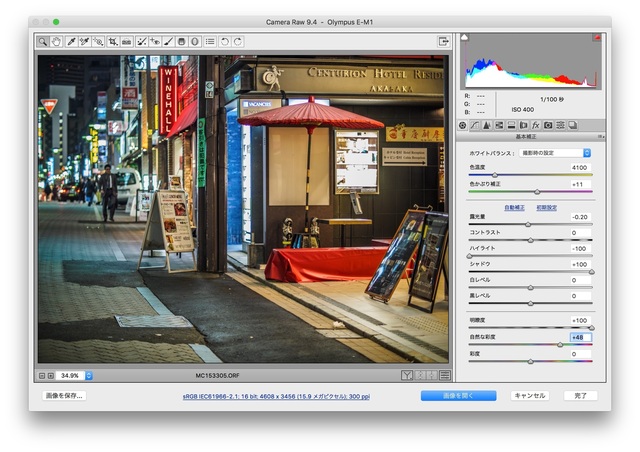This screenshot has height=452, width=640.
Task: Switch to the Tone Curve panel tab
Action: point(475,125)
